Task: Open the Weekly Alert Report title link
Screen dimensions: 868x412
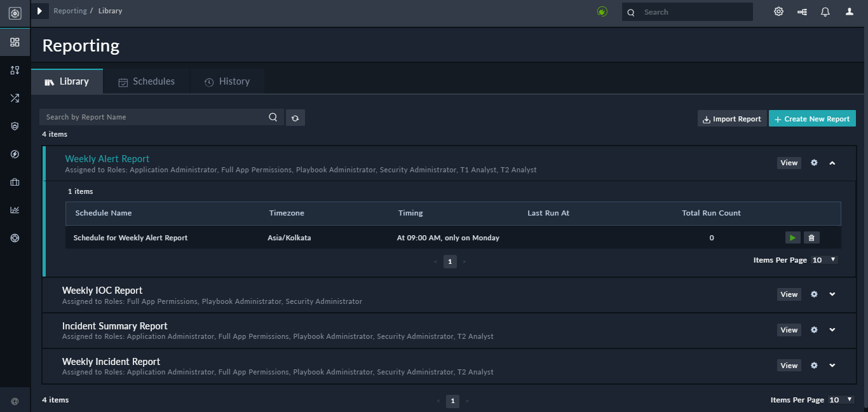Action: coord(107,159)
